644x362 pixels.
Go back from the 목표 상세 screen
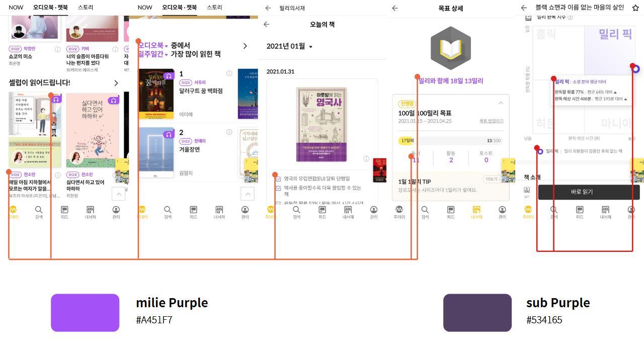pyautogui.click(x=395, y=8)
